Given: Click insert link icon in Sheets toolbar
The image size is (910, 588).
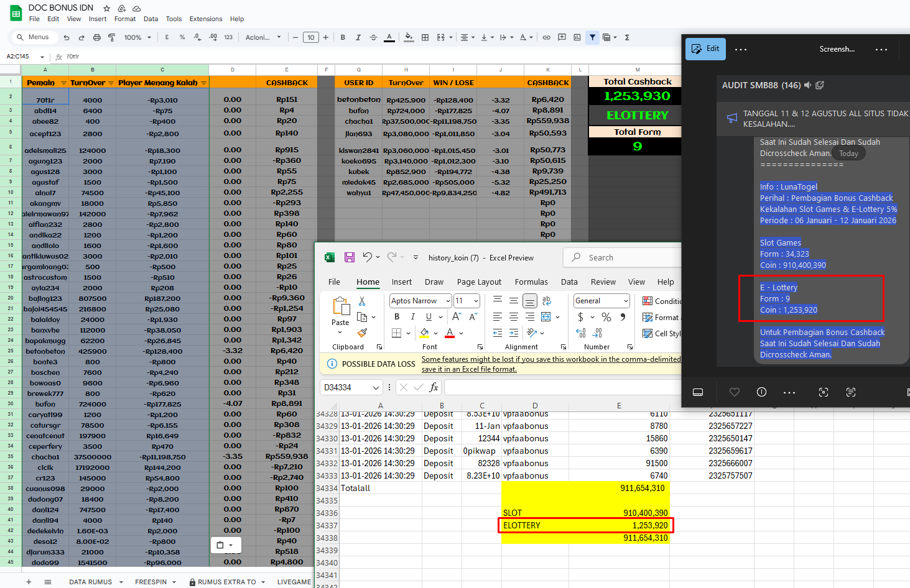Looking at the screenshot, I should 546,37.
